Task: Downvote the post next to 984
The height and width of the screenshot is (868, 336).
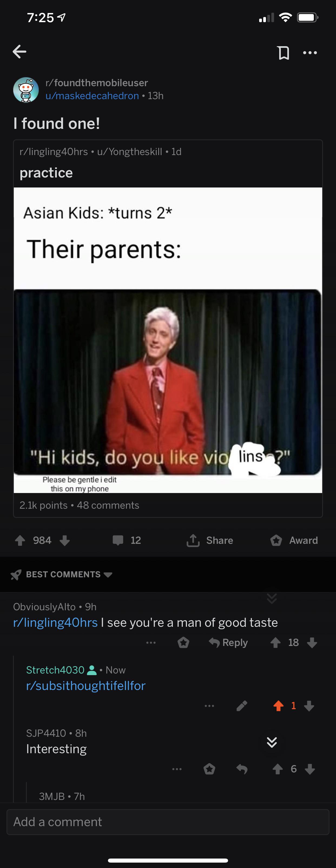Action: [x=64, y=540]
